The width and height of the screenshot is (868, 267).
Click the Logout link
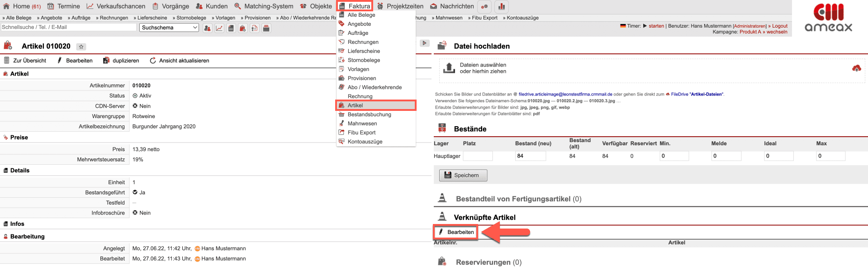coord(779,26)
